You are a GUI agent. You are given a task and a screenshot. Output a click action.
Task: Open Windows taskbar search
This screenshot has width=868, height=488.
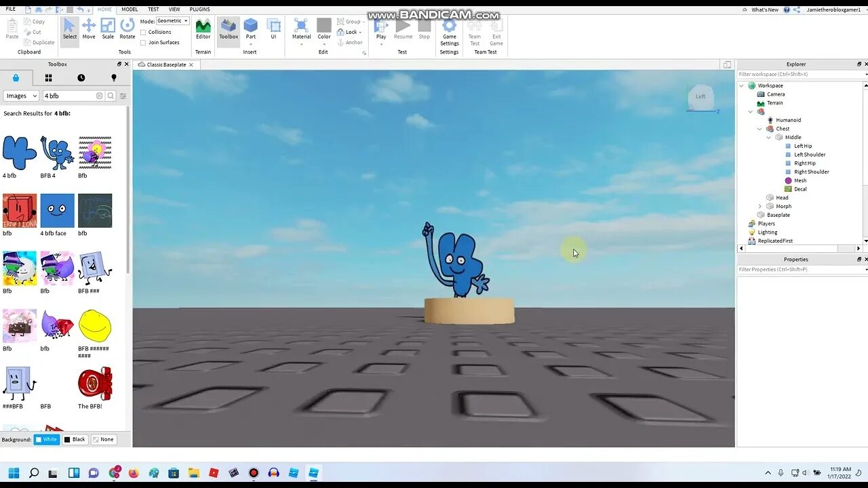click(33, 473)
